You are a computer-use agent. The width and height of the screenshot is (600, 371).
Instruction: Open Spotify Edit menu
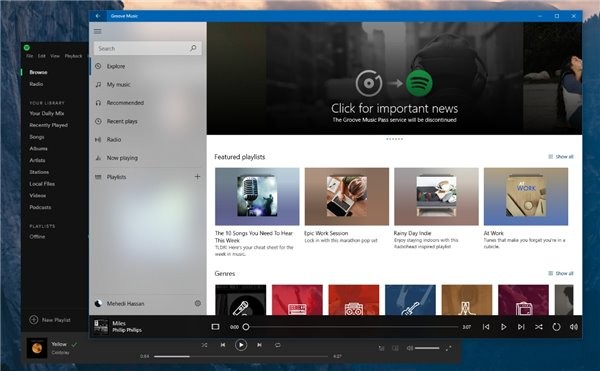pos(42,56)
